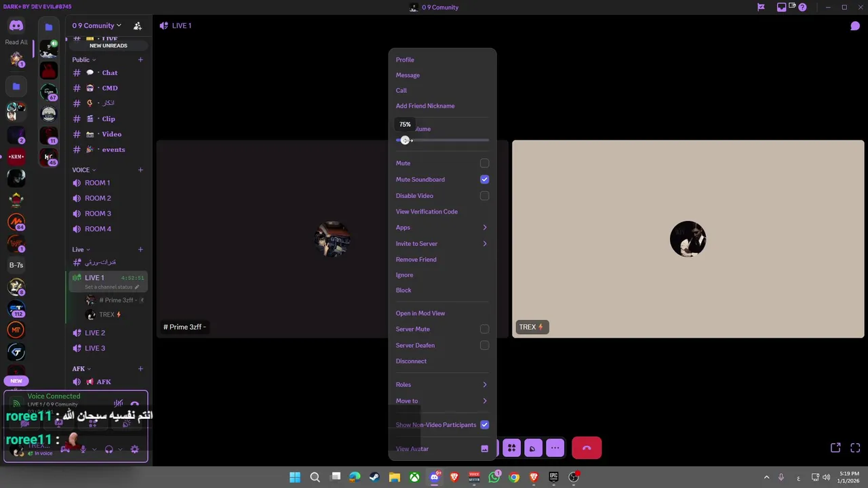Expand the Invite to Server submenu
This screenshot has height=488, width=868.
[x=442, y=244]
